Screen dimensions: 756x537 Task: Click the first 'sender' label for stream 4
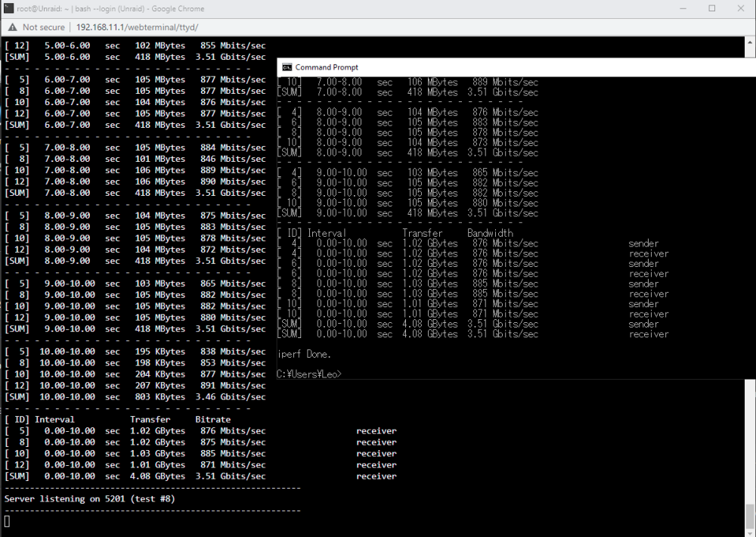pyautogui.click(x=643, y=244)
